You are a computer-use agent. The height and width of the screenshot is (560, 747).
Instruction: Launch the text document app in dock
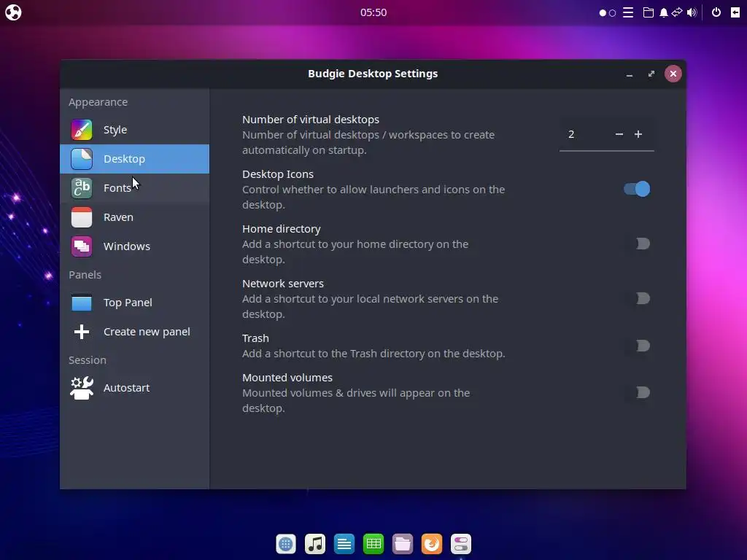[x=344, y=544]
